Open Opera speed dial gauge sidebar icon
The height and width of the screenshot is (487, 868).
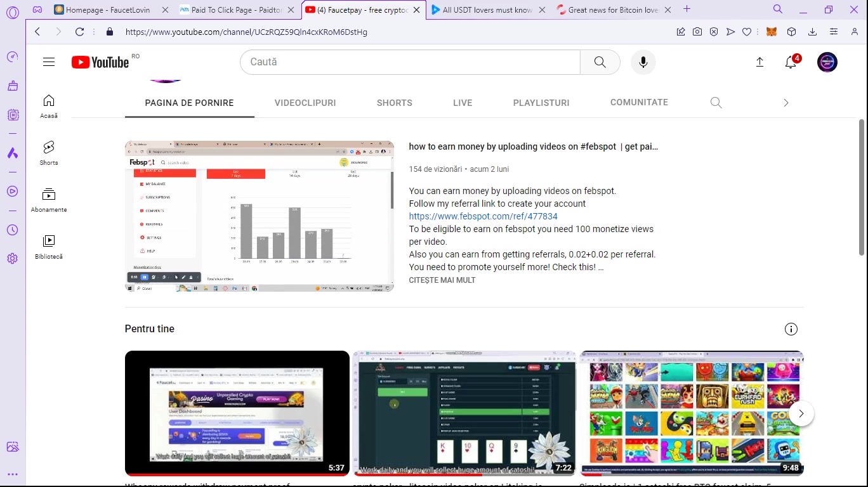(13, 57)
